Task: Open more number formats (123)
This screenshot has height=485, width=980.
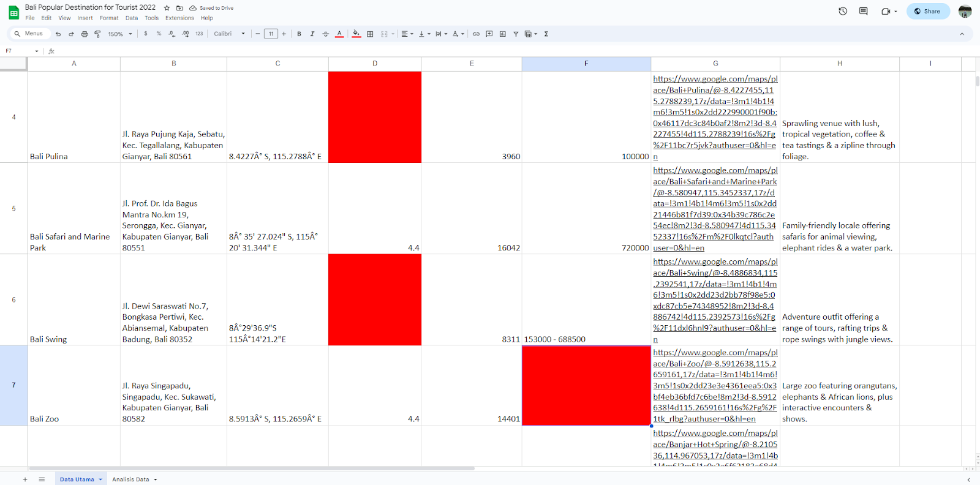Action: pos(199,34)
